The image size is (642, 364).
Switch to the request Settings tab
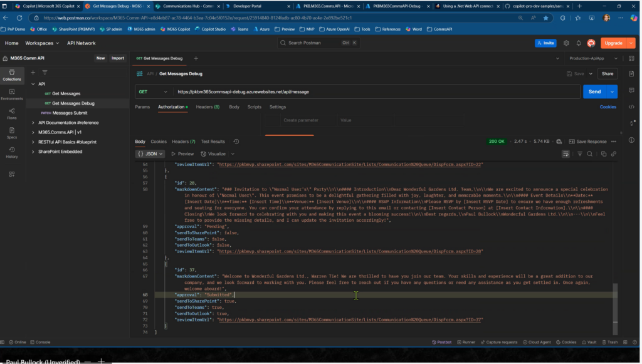point(278,107)
